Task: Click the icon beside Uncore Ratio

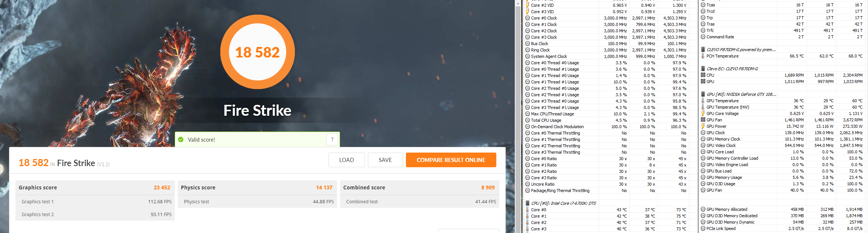Action: point(528,184)
